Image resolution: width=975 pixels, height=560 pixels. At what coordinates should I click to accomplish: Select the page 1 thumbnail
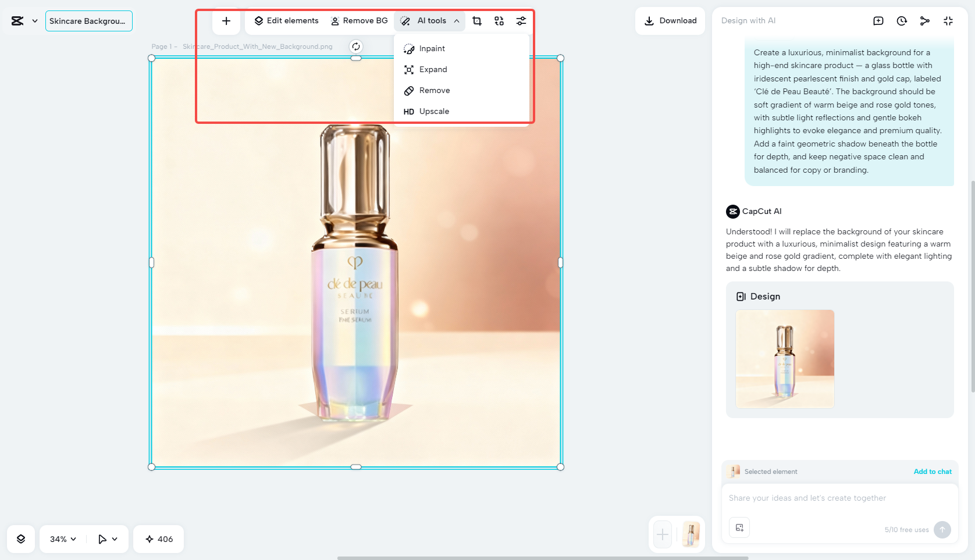691,534
